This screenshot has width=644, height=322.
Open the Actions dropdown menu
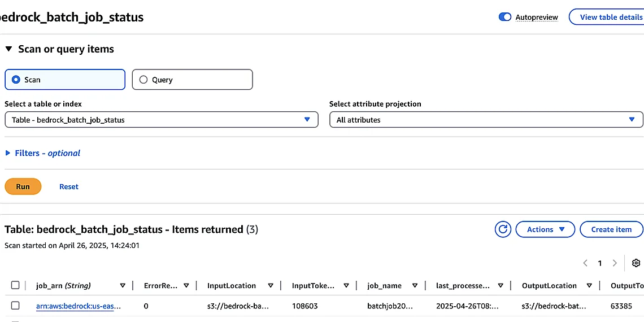click(x=546, y=229)
